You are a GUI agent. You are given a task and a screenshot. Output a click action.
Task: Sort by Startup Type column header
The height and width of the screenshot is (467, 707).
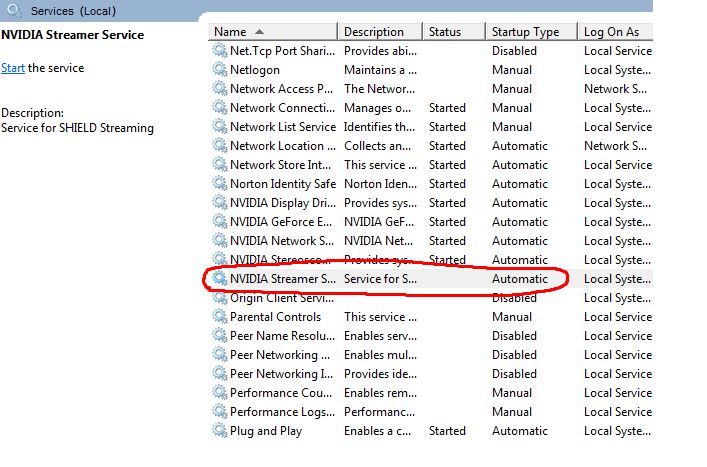[x=532, y=32]
